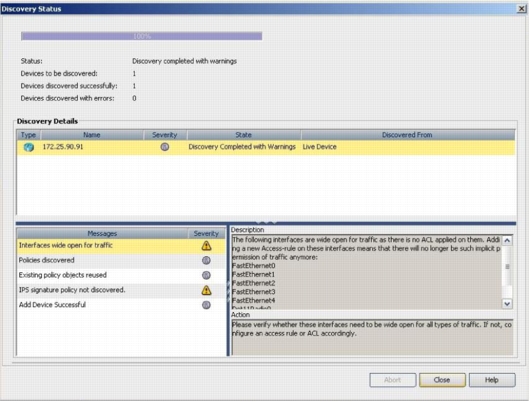531x403 pixels.
Task: Click description scrollbar up arrow
Action: tap(507, 241)
